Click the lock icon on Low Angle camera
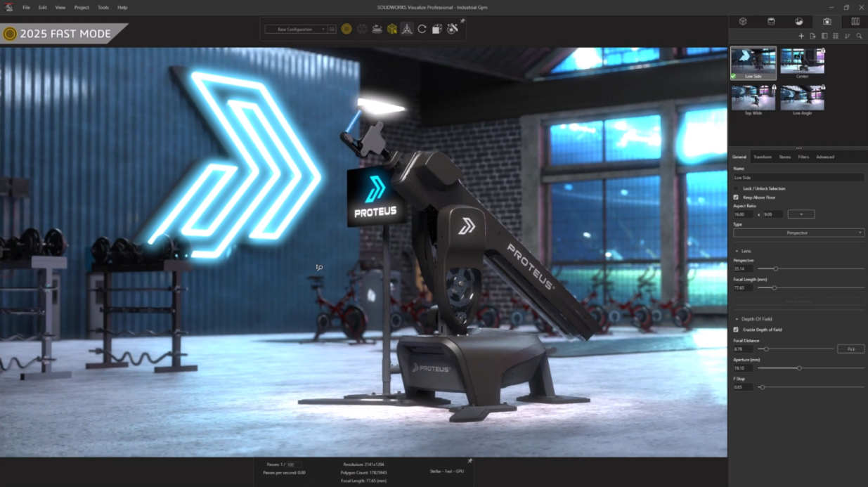The height and width of the screenshot is (487, 868). tap(822, 88)
